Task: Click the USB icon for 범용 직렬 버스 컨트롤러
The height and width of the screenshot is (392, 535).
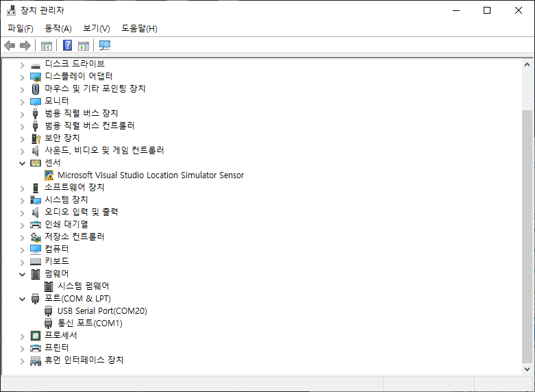Action: pyautogui.click(x=35, y=126)
